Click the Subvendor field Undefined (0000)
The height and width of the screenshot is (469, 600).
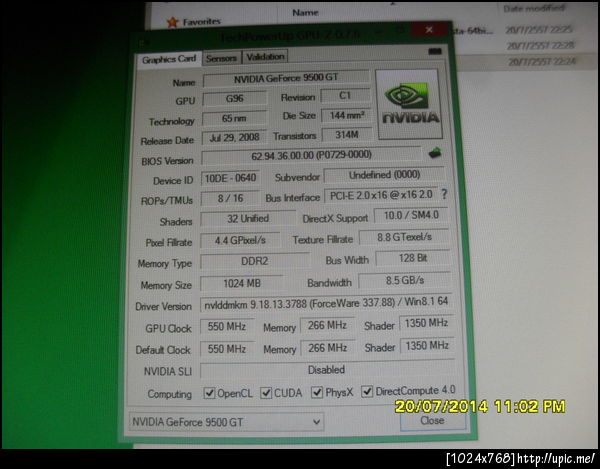pyautogui.click(x=385, y=175)
